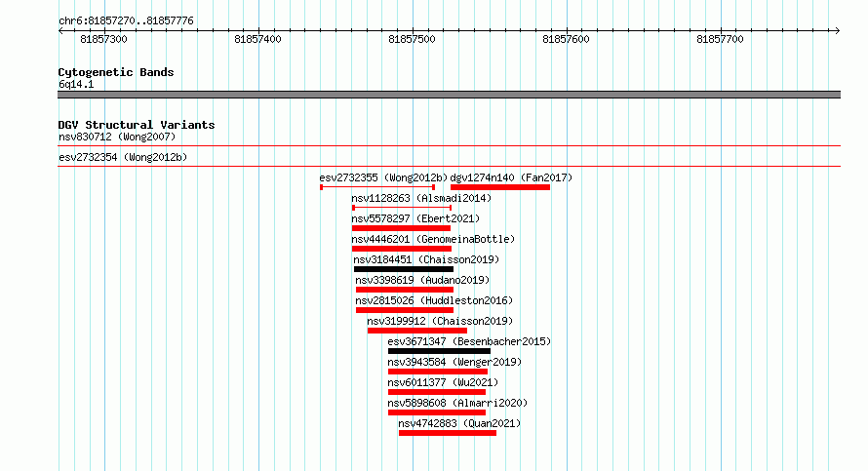Click the red bar under nsv4742883

click(448, 433)
